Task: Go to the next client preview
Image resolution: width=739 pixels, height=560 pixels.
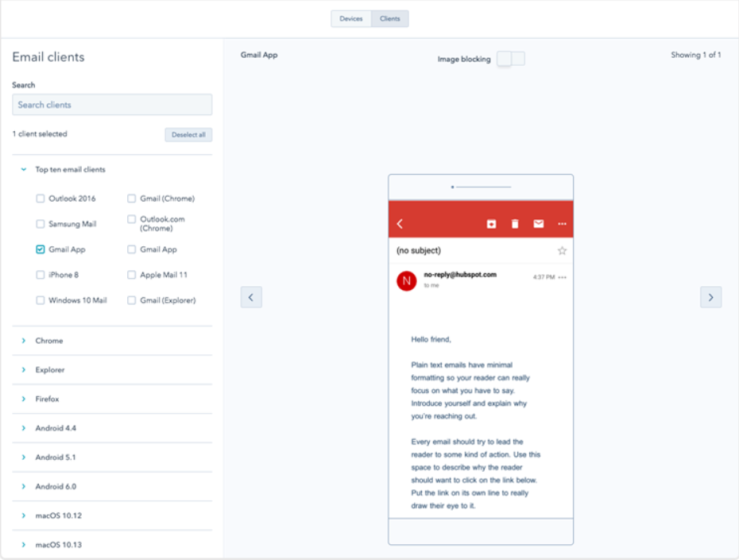Action: click(710, 297)
